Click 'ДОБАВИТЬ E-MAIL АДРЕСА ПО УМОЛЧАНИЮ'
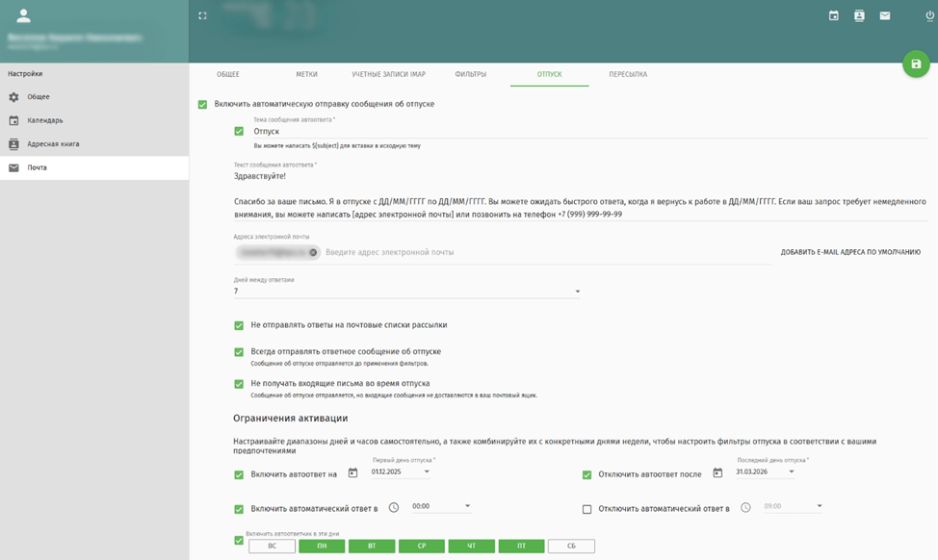 [850, 252]
